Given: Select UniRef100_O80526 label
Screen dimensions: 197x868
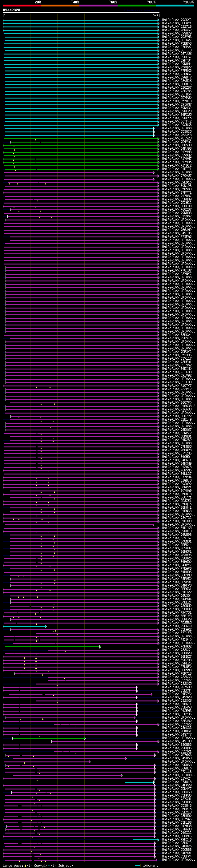Looking at the screenshot, I should [x=177, y=81].
